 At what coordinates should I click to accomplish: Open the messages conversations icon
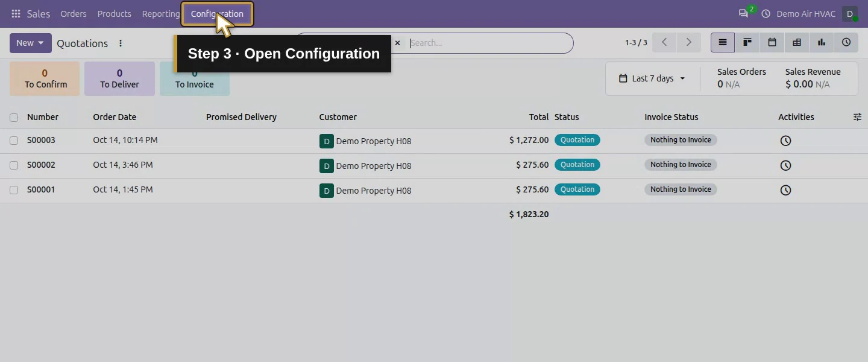tap(743, 13)
